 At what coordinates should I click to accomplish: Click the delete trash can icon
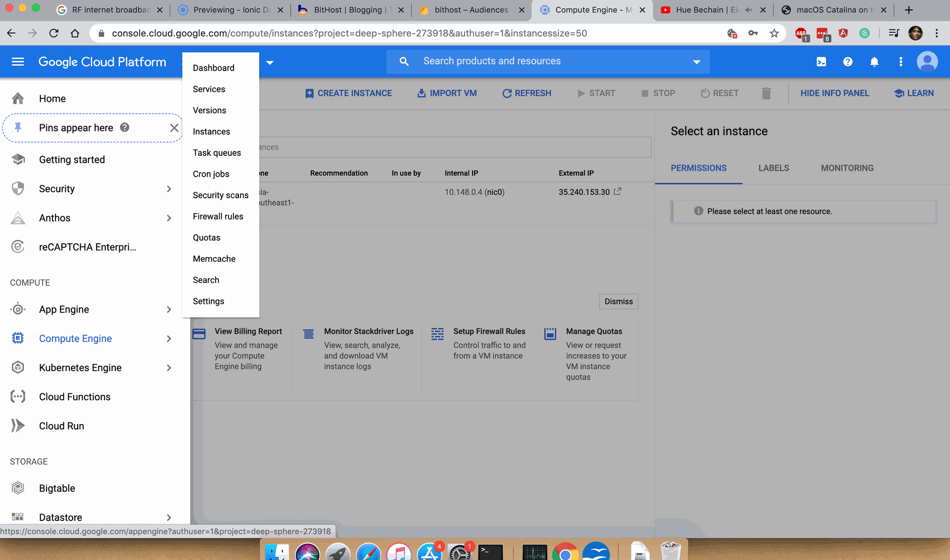[x=766, y=93]
